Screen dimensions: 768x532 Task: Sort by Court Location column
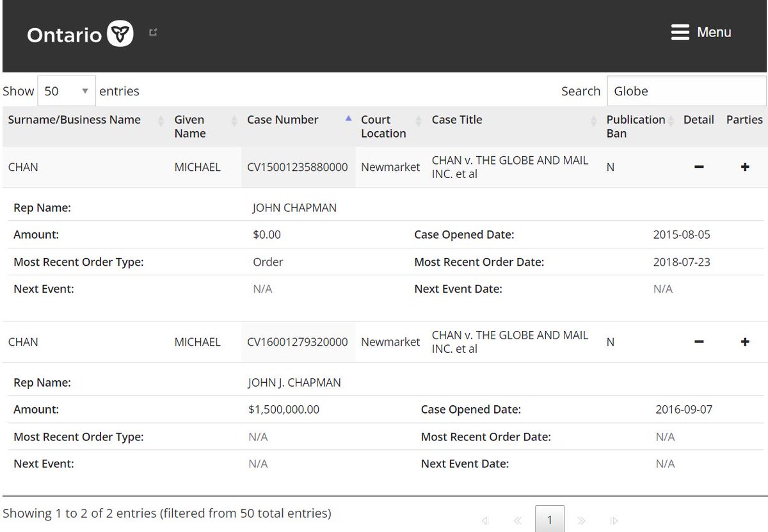point(391,127)
